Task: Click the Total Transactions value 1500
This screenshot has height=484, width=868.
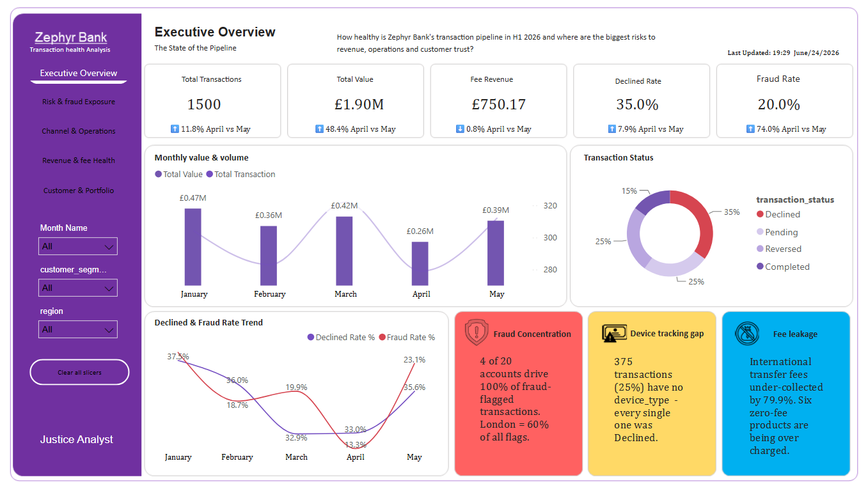Action: pyautogui.click(x=204, y=104)
